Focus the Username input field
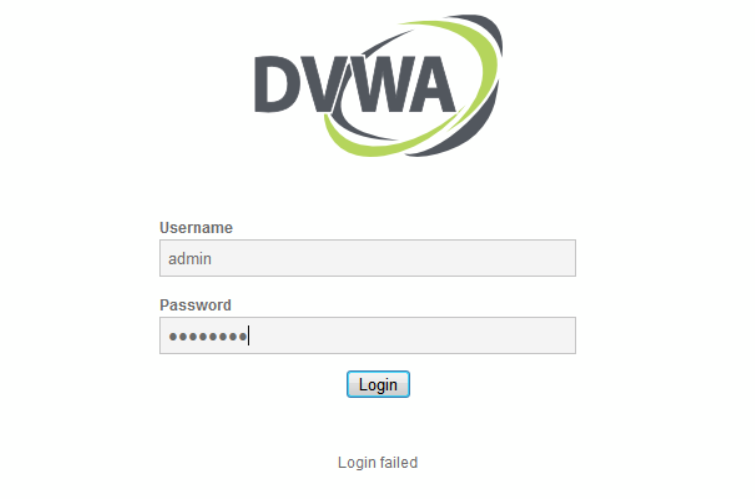 368,258
